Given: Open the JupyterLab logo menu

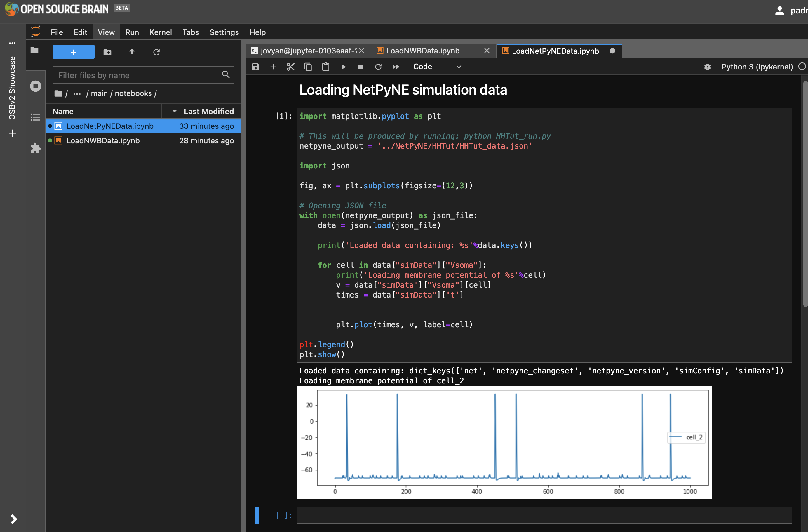Looking at the screenshot, I should (36, 32).
